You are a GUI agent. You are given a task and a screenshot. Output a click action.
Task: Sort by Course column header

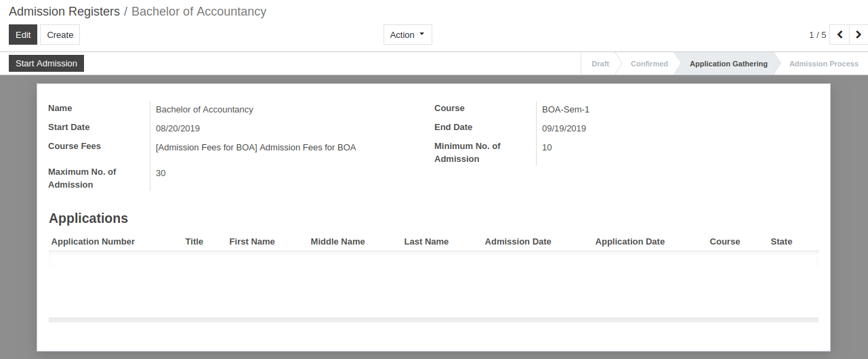725,242
